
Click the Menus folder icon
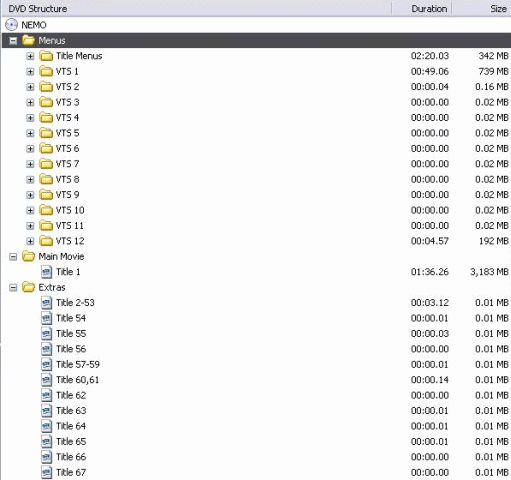[x=29, y=40]
